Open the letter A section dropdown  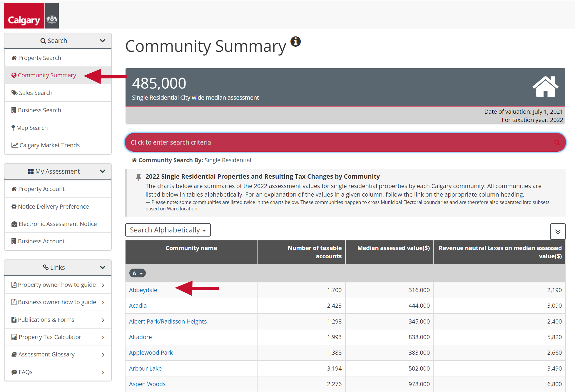coord(137,273)
